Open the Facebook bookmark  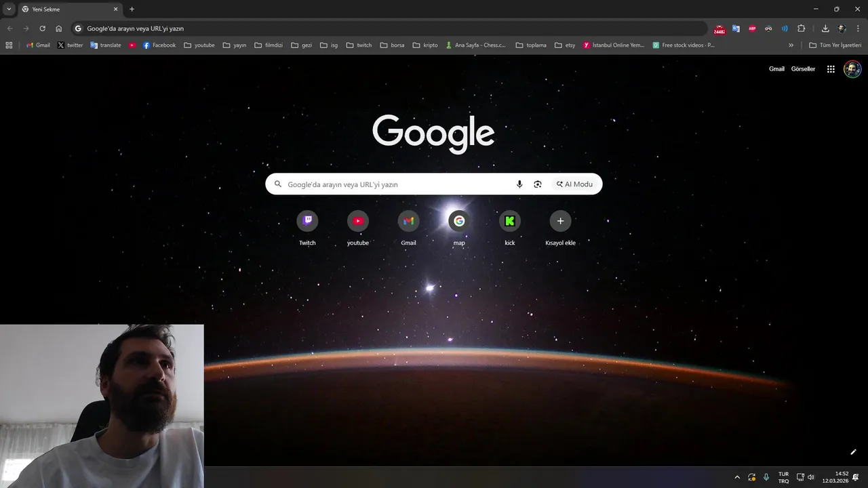[159, 45]
